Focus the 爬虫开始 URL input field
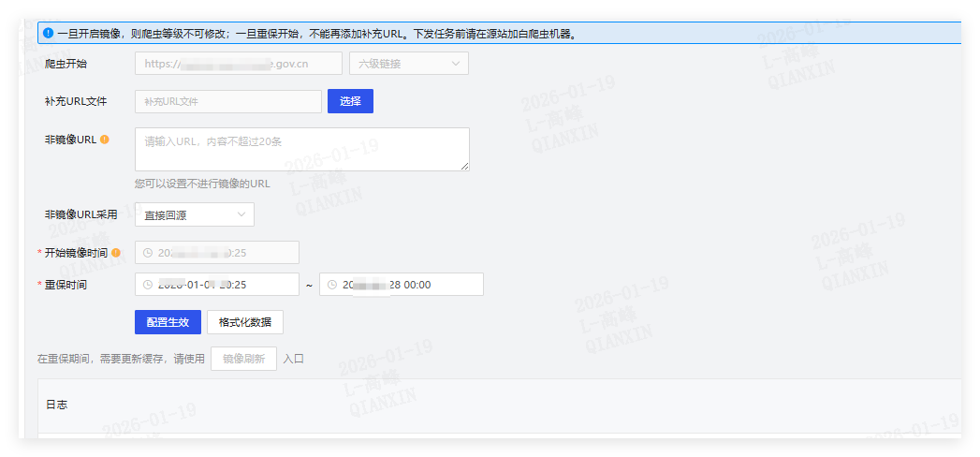This screenshot has width=980, height=457. [x=238, y=64]
